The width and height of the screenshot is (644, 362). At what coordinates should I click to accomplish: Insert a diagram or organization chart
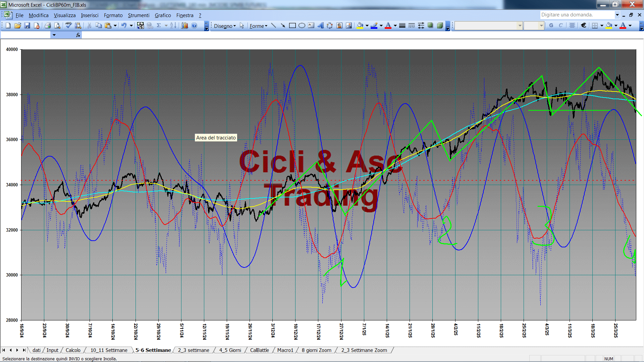pyautogui.click(x=330, y=25)
